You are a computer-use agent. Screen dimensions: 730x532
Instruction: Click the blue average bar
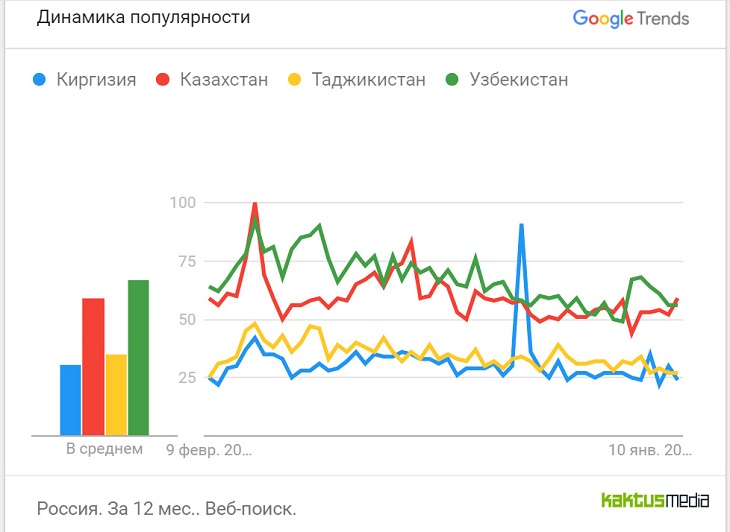coord(70,400)
